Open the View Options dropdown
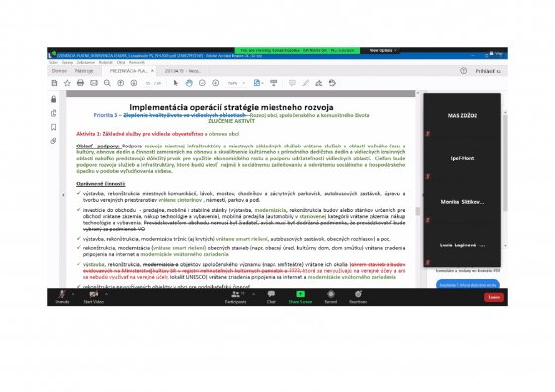 pos(383,50)
